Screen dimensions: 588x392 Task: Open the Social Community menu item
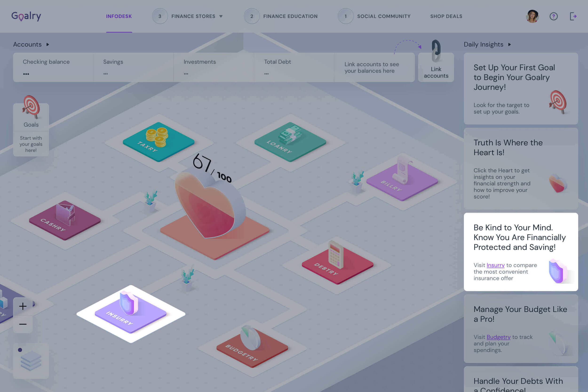pos(384,16)
